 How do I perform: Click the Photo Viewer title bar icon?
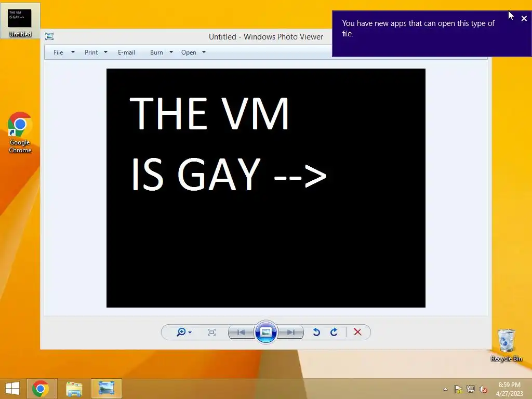coord(49,36)
